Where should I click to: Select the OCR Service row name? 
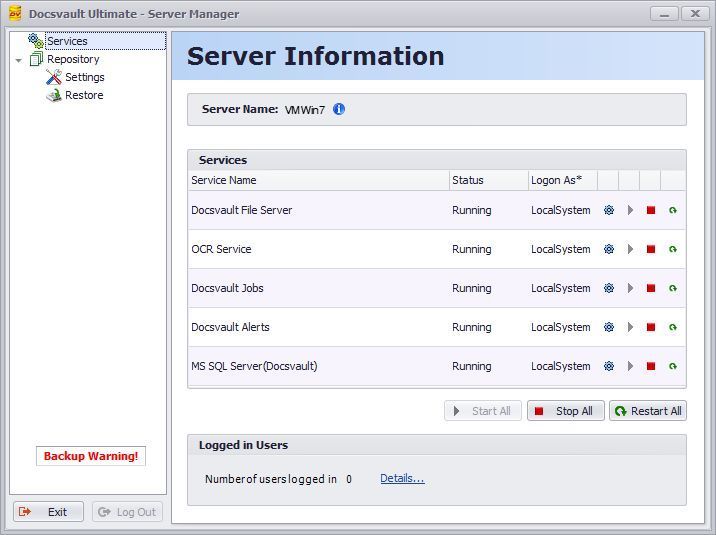pos(221,249)
